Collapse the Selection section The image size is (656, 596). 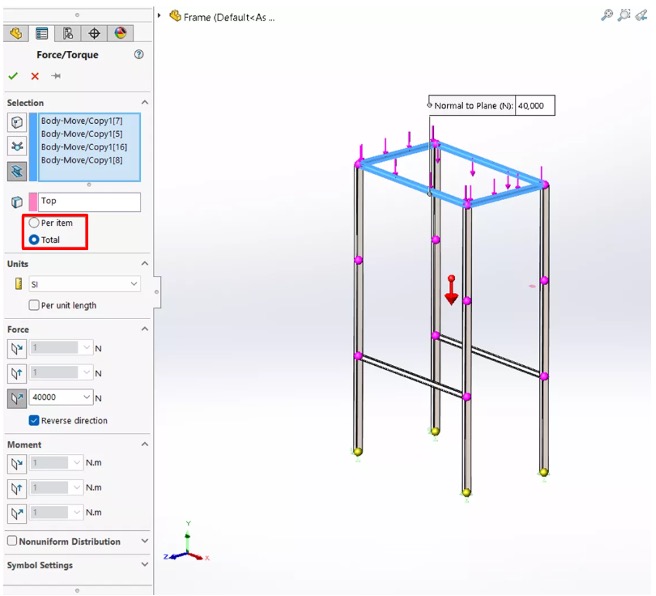[x=145, y=102]
